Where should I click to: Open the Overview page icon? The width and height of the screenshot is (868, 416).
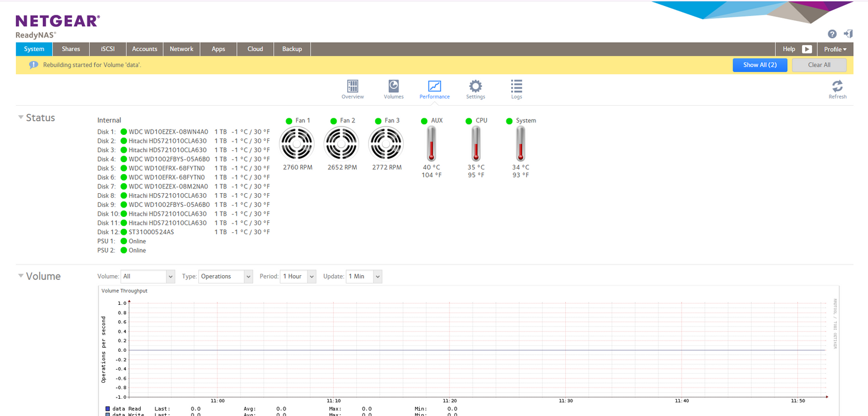click(353, 86)
